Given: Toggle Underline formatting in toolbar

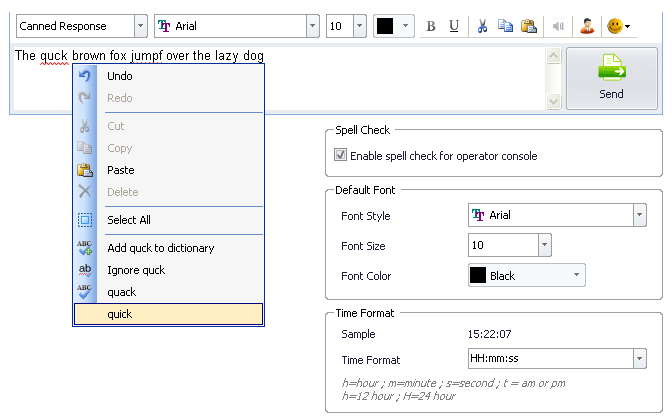Looking at the screenshot, I should point(454,27).
